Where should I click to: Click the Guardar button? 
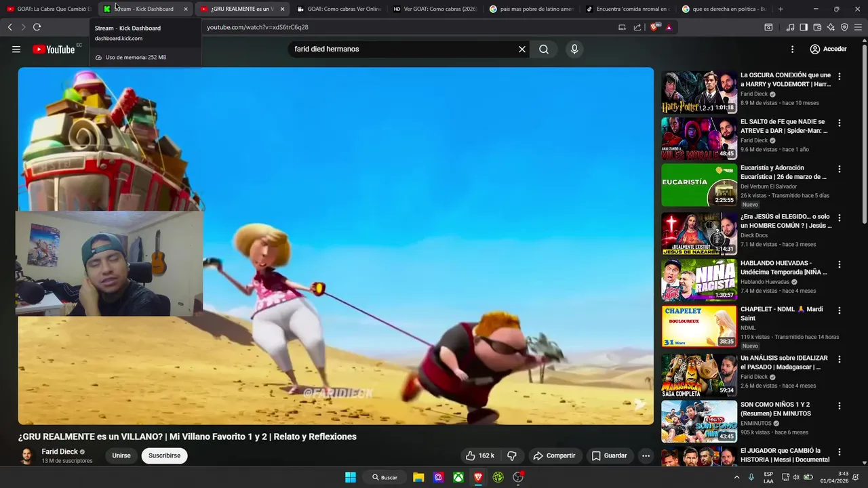pyautogui.click(x=609, y=455)
